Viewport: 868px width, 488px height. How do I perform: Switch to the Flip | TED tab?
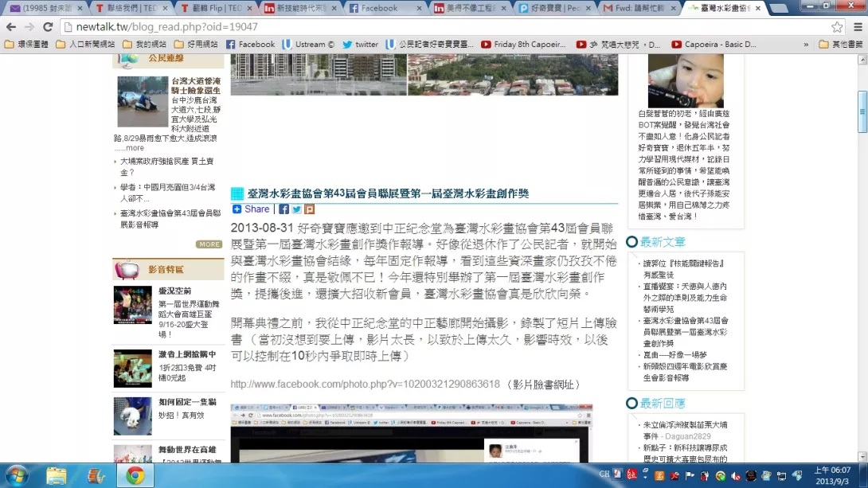pos(216,8)
